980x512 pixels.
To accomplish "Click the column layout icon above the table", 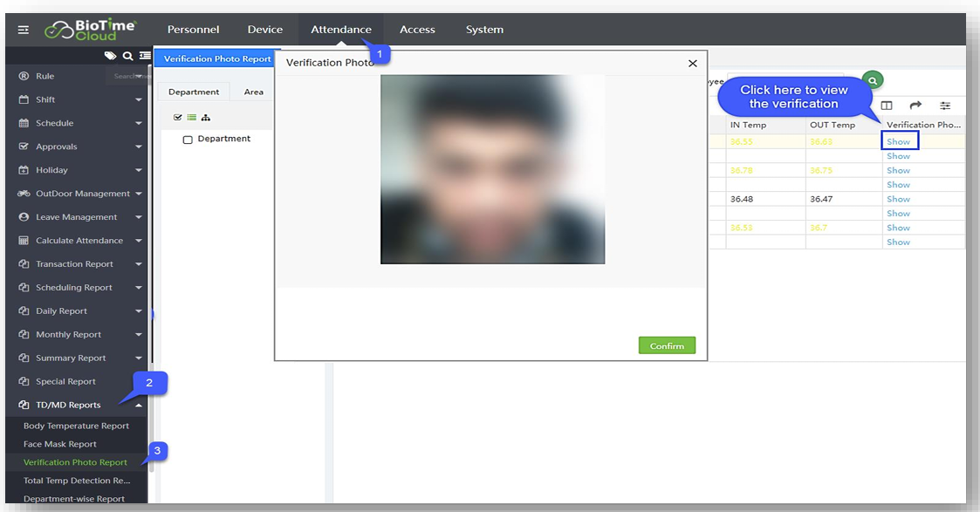I will 887,106.
